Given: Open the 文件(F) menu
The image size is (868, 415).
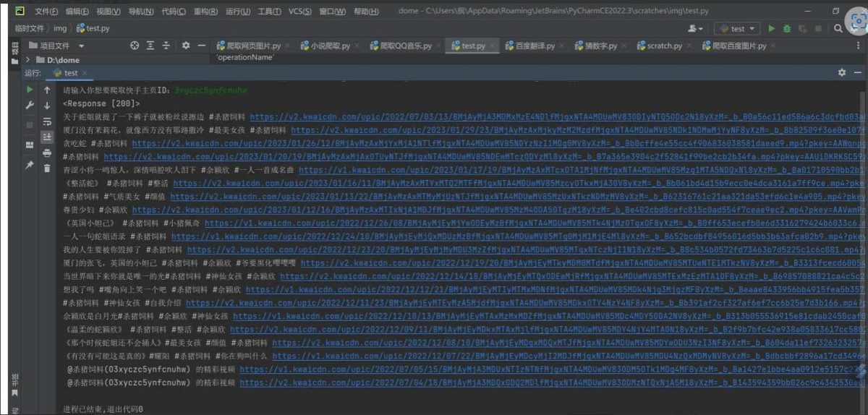Looking at the screenshot, I should [46, 12].
